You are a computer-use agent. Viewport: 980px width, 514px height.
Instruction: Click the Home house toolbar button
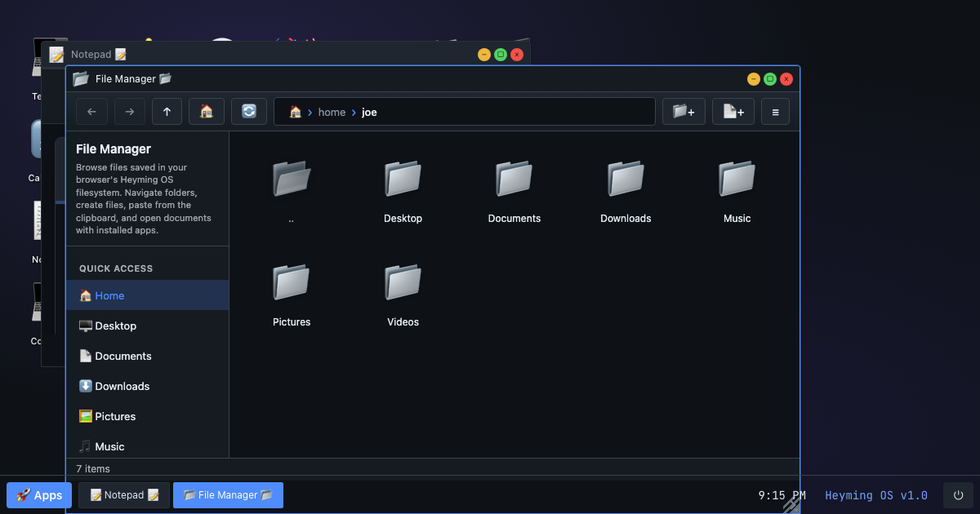tap(207, 112)
